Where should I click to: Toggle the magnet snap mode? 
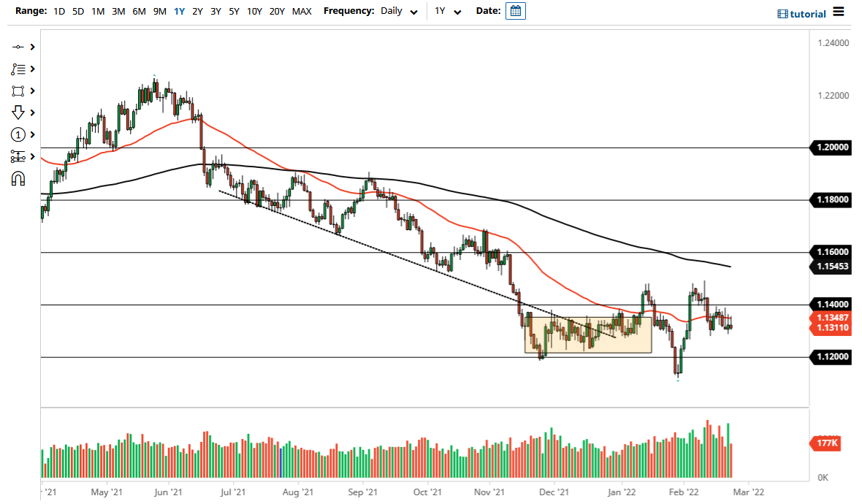(x=18, y=178)
